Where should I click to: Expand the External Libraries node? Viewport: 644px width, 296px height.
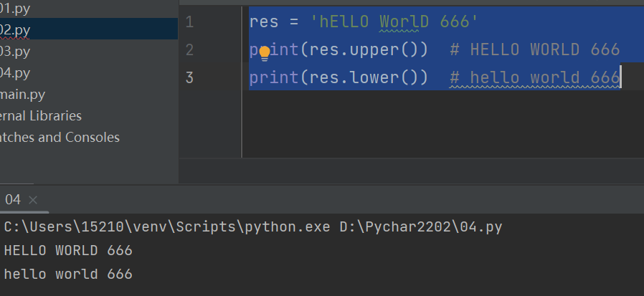coord(41,115)
